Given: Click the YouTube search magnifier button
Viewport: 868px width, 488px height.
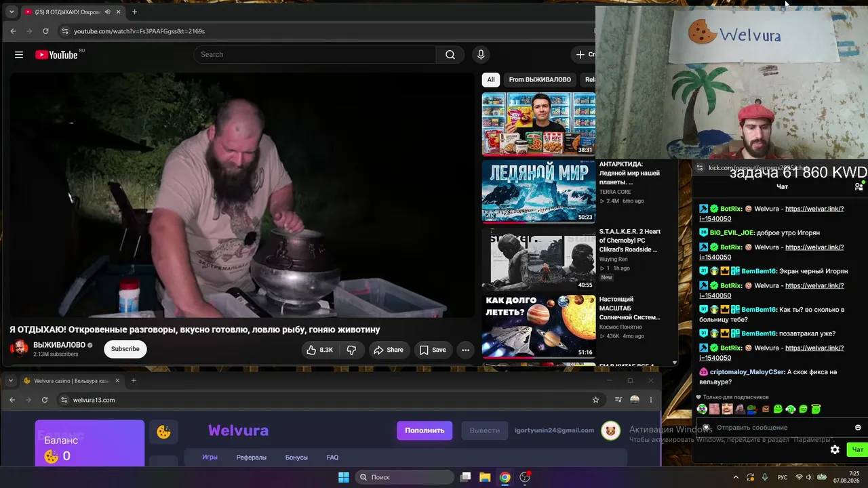Looking at the screenshot, I should click(x=450, y=55).
